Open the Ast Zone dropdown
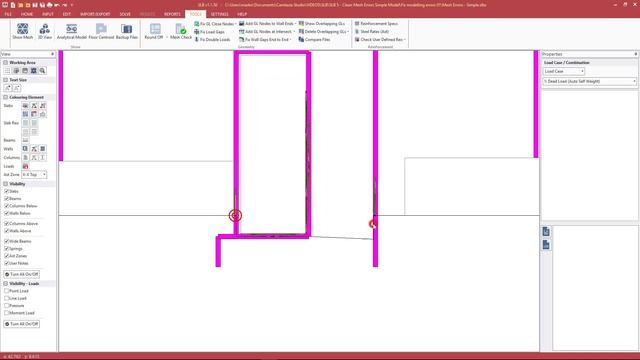The height and width of the screenshot is (360, 640). (34, 175)
